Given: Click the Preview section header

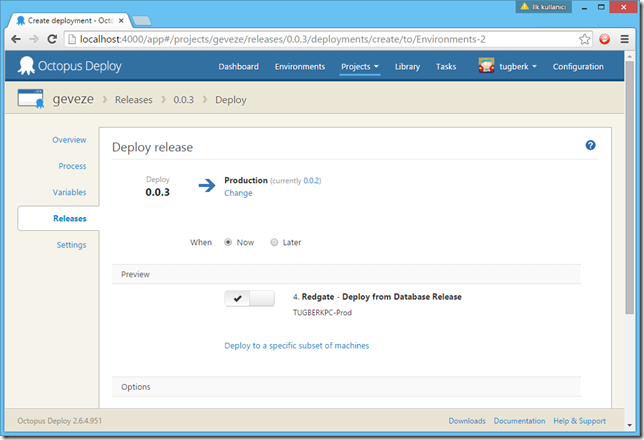Looking at the screenshot, I should coord(346,274).
